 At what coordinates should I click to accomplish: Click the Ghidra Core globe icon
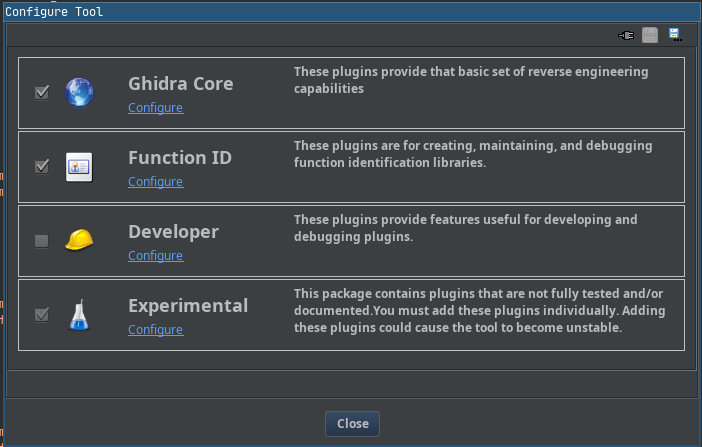[x=79, y=93]
